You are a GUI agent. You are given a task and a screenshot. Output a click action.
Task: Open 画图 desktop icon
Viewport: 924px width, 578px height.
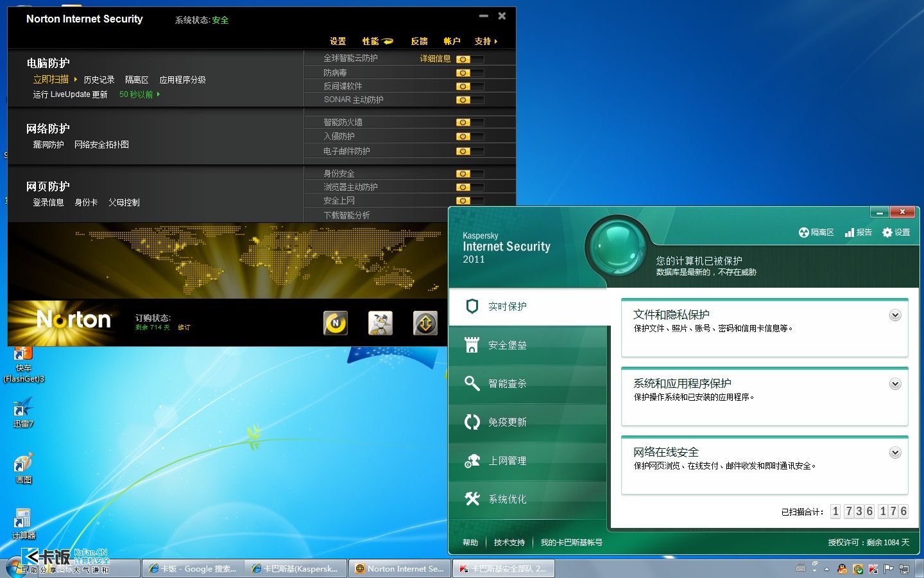24,468
